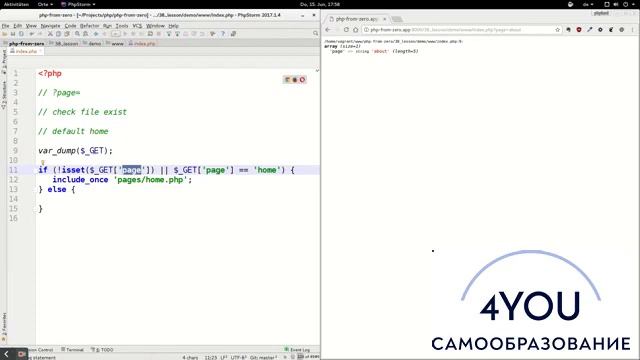Close the index.php editor tab

point(40,51)
